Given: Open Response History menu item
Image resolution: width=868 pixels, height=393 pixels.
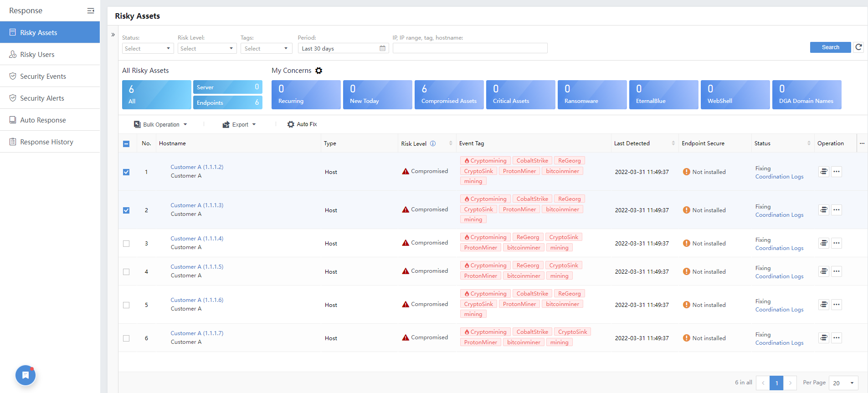Looking at the screenshot, I should point(46,142).
